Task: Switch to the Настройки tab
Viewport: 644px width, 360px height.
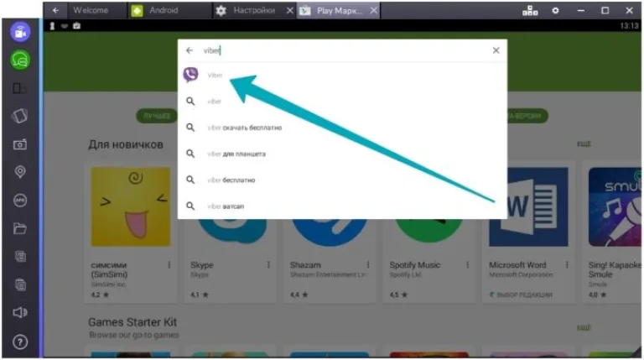Action: [254, 10]
